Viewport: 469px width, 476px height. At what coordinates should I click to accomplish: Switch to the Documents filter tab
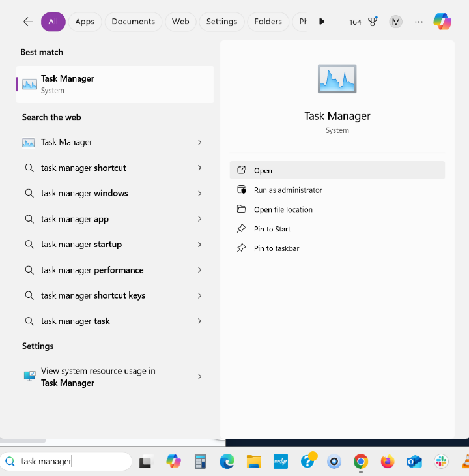point(134,22)
